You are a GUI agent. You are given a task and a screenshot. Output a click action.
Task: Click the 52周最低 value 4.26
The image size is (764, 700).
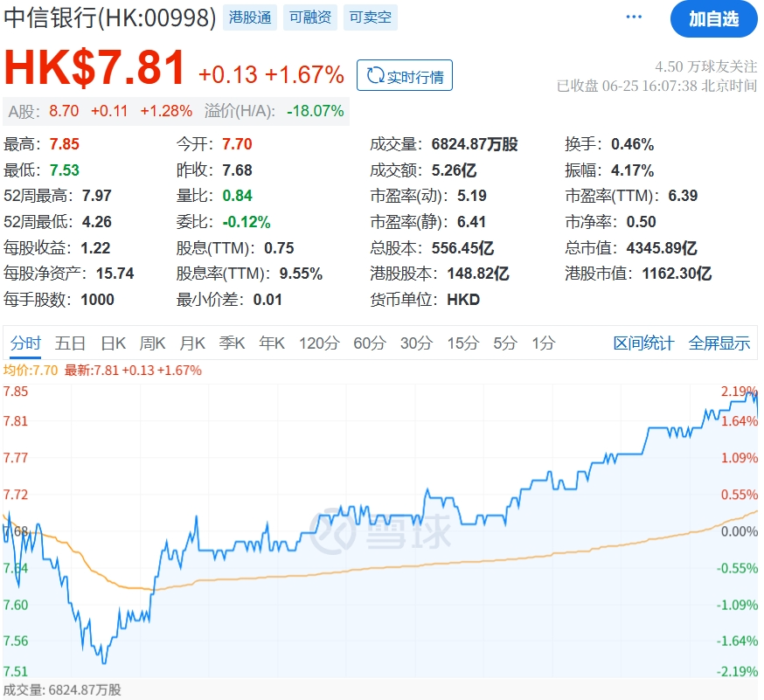pos(96,222)
